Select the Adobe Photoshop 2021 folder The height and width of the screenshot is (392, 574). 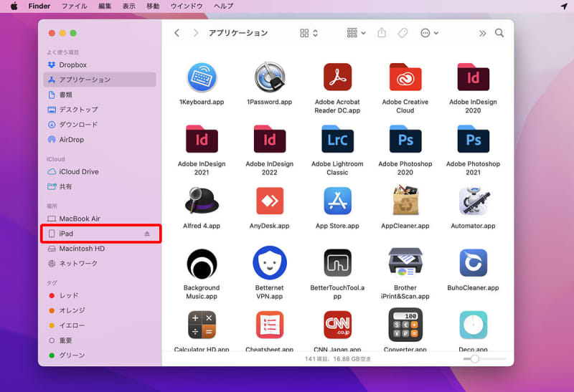[x=473, y=139]
